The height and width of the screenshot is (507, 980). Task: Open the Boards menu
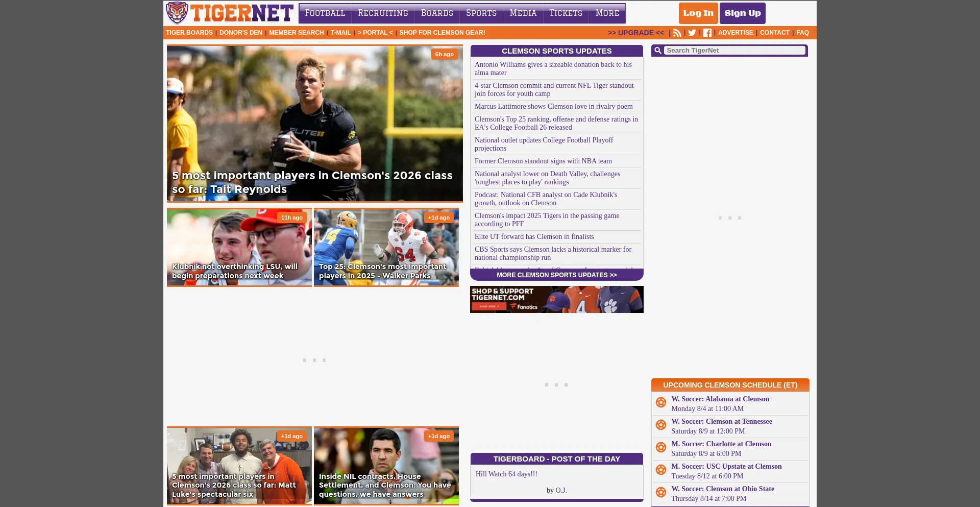coord(437,13)
